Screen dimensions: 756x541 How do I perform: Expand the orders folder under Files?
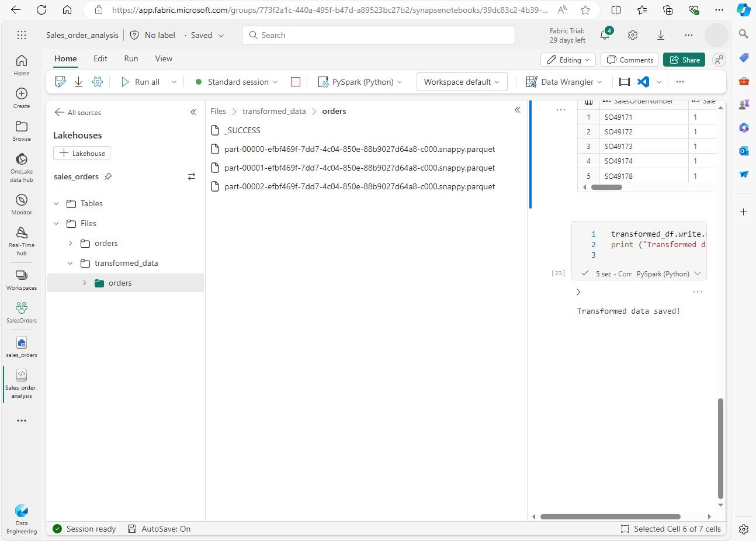(70, 243)
